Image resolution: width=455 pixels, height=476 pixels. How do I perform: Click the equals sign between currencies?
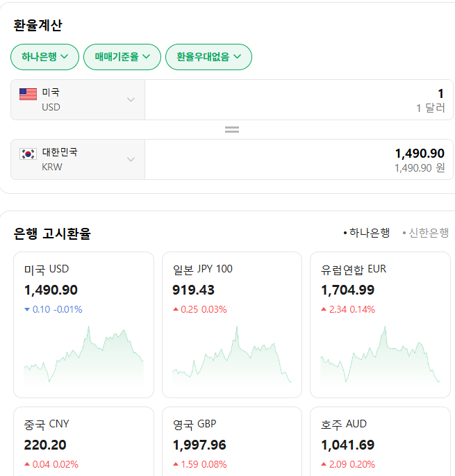click(x=232, y=130)
